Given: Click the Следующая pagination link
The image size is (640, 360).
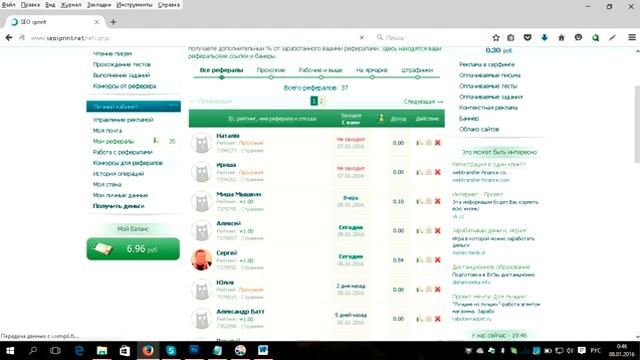Looking at the screenshot, I should pos(423,101).
